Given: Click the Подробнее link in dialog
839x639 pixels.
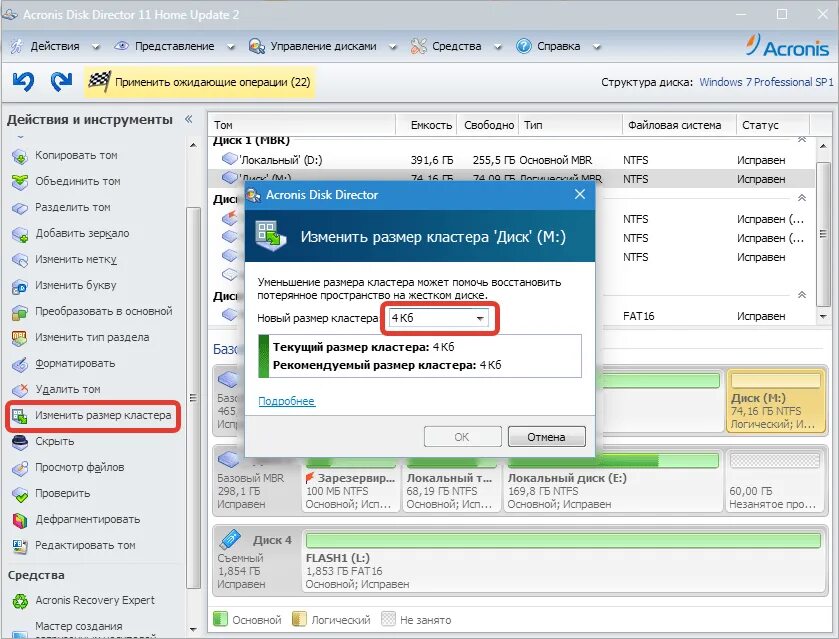Looking at the screenshot, I should pyautogui.click(x=286, y=401).
